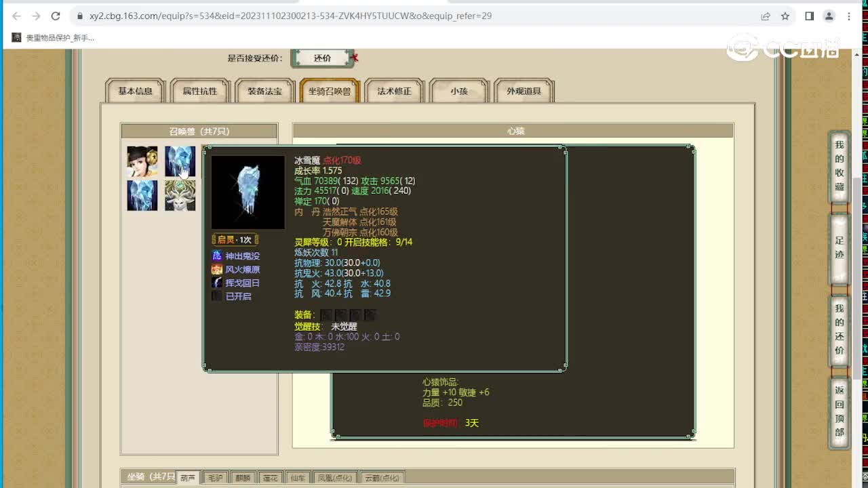Click the 已开启 skill slot icon

(217, 296)
